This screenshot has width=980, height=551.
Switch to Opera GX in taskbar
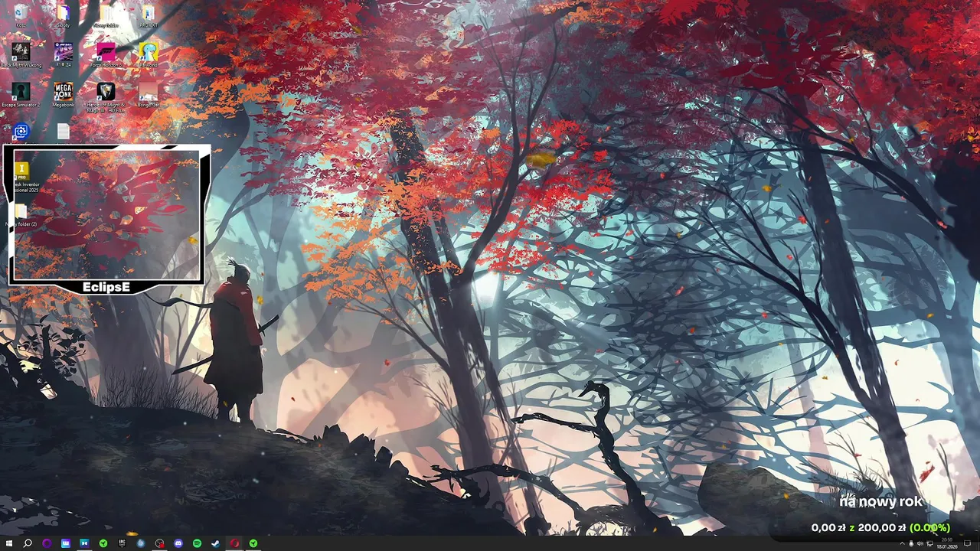[x=234, y=543]
